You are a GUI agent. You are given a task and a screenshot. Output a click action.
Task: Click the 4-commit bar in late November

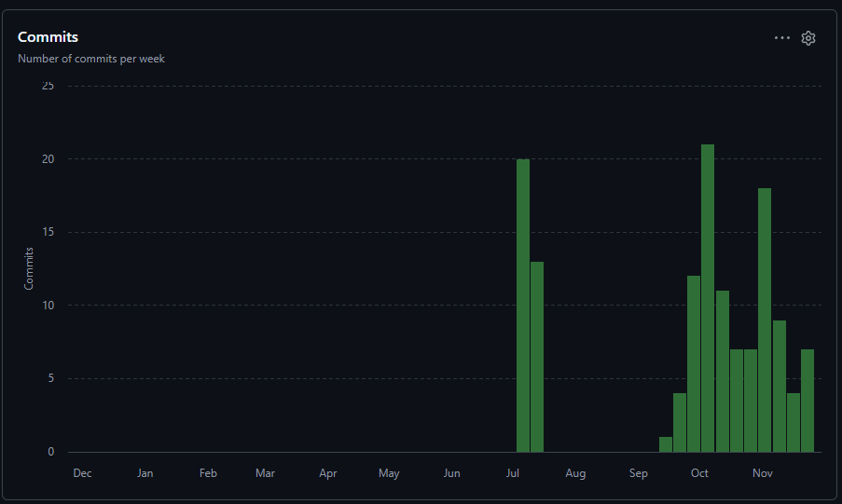pos(794,422)
